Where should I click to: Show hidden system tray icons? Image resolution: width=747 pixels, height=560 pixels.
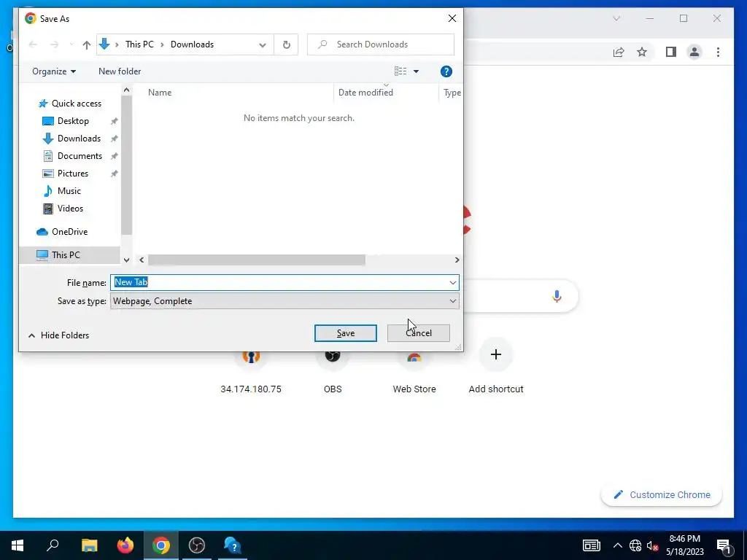tap(617, 545)
